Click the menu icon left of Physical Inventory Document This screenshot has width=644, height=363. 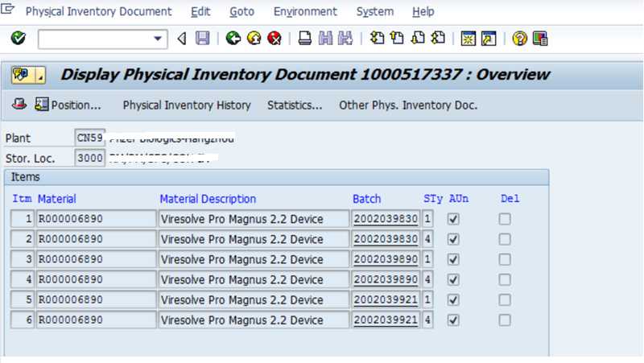(7, 9)
